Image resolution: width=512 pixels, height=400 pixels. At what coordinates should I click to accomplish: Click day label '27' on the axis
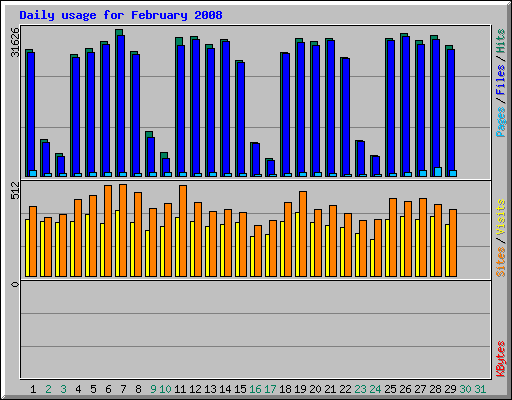[420, 389]
